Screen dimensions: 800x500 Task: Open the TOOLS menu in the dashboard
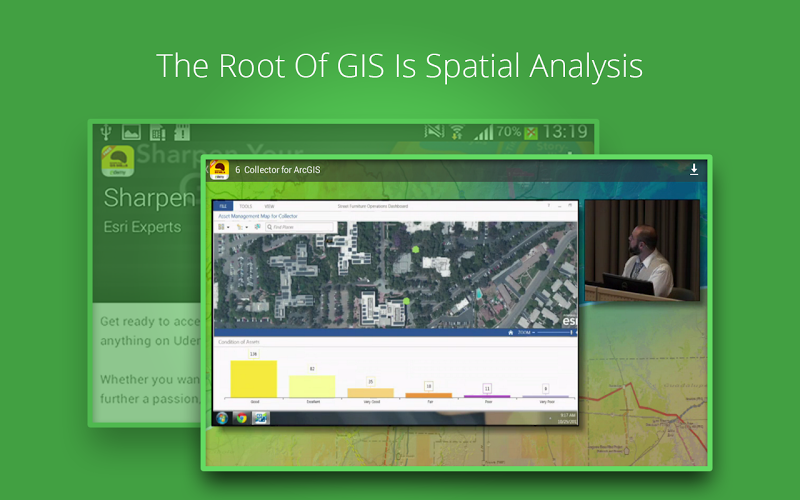coord(245,206)
